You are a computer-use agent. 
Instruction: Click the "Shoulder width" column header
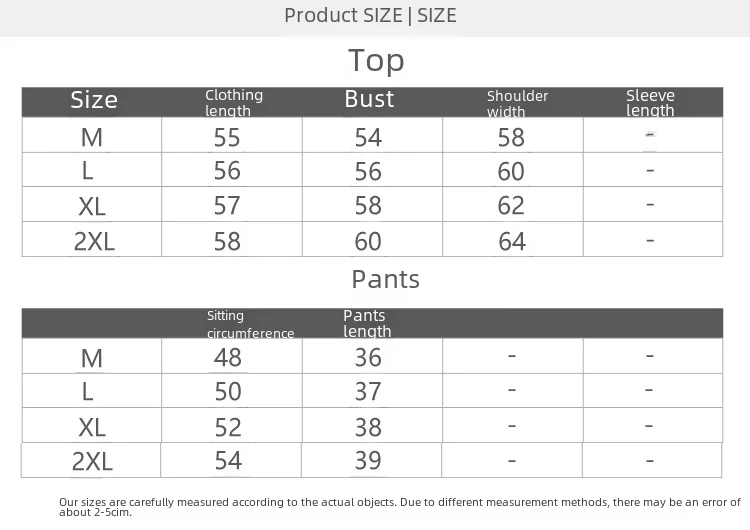[x=517, y=103]
